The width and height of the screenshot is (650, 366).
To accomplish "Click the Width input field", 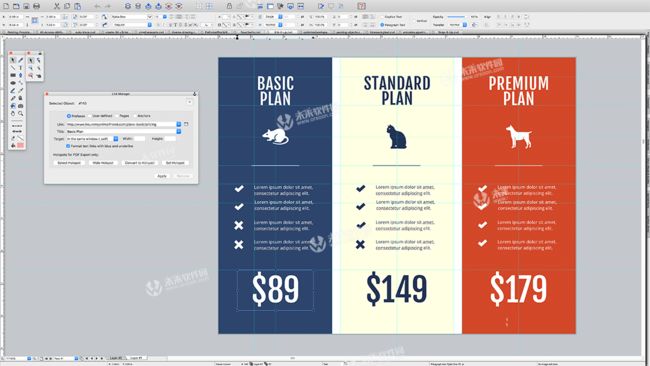I will [139, 139].
